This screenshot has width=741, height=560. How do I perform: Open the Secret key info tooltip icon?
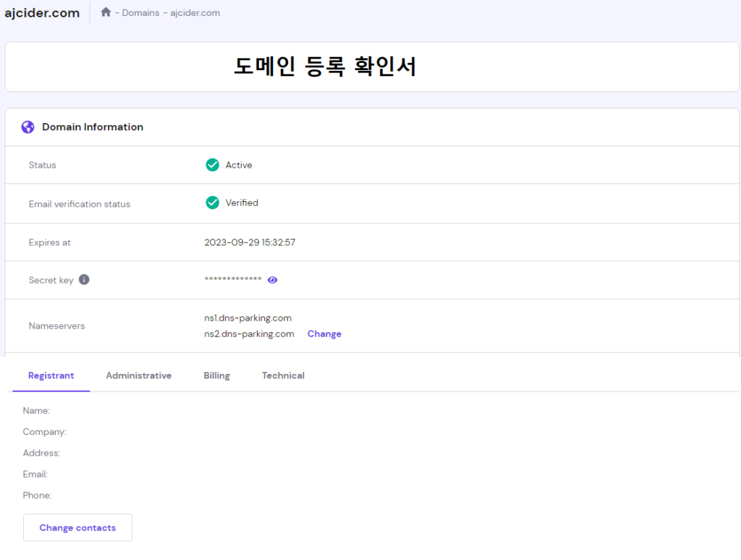(84, 280)
